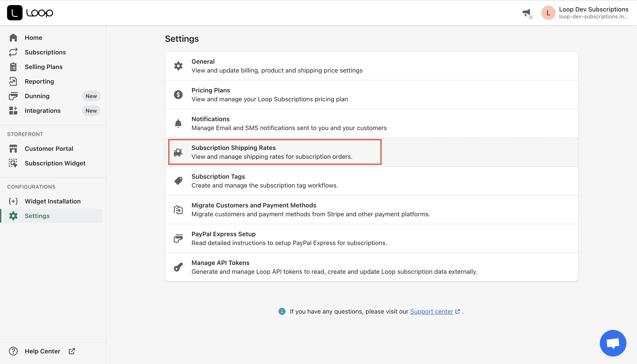Click the green Settings gear icon in sidebar
The image size is (637, 364).
click(x=13, y=216)
